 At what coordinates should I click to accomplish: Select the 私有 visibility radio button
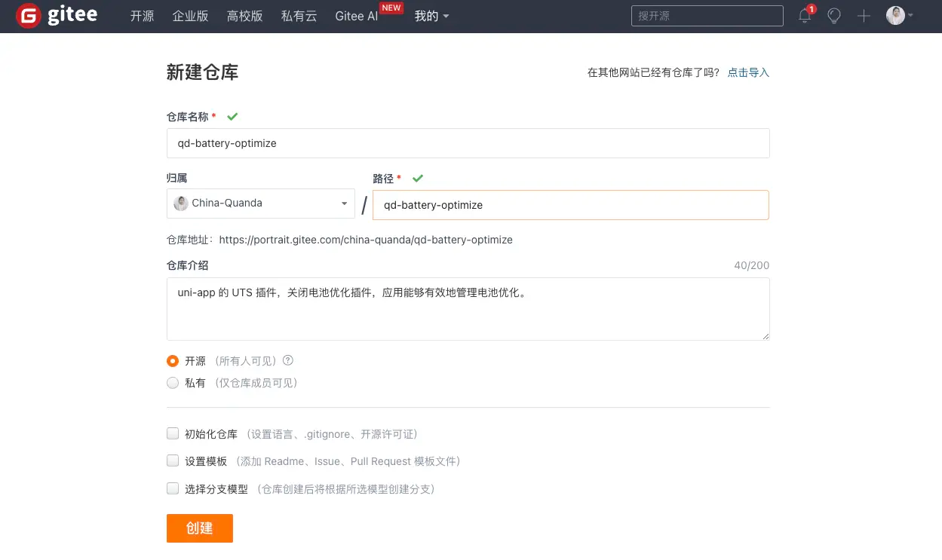click(x=172, y=382)
